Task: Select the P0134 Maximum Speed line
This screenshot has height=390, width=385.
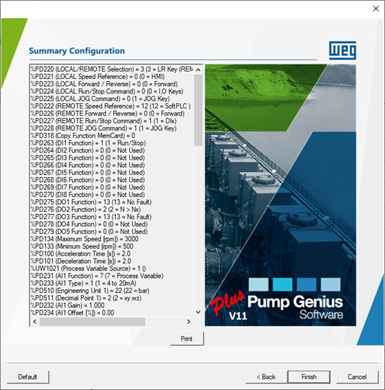Action: click(x=84, y=239)
